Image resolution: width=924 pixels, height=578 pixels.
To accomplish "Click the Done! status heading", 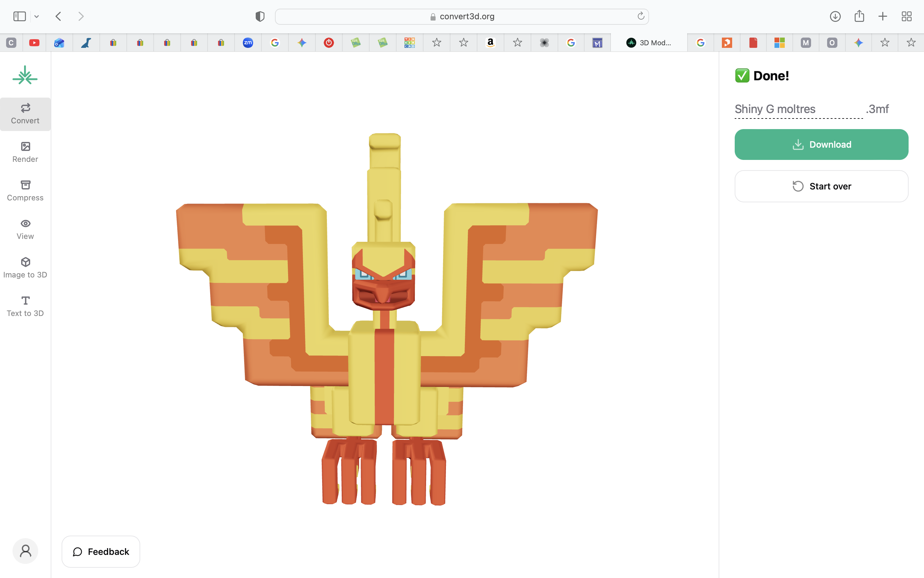I will (762, 76).
